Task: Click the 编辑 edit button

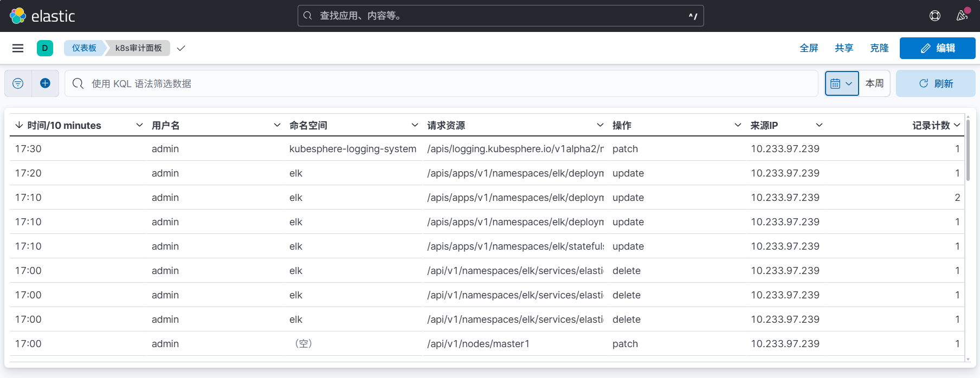Action: 938,48
